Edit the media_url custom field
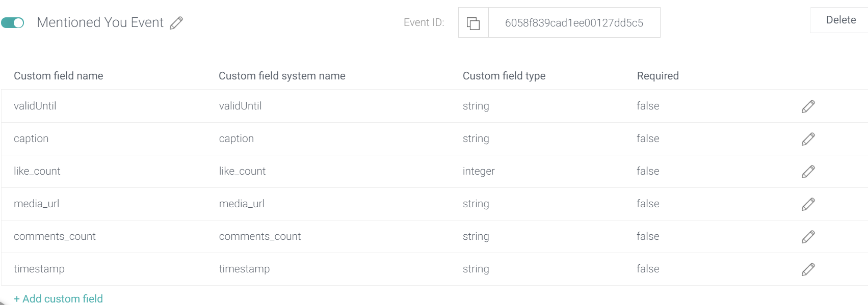The height and width of the screenshot is (305, 868). coord(808,204)
